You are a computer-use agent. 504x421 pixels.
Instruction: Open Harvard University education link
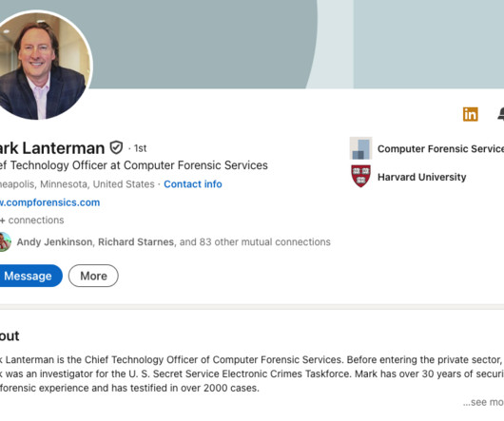pyautogui.click(x=421, y=177)
